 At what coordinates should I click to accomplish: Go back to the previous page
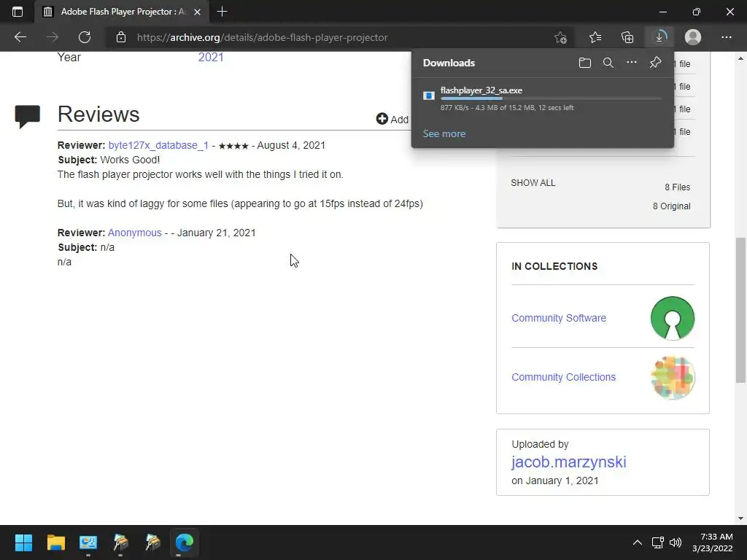[20, 37]
